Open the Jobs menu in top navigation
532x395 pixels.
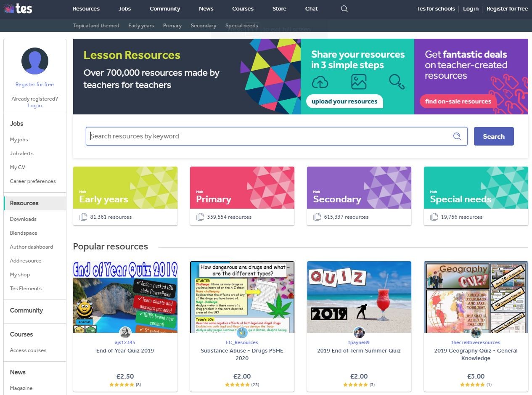tap(124, 9)
